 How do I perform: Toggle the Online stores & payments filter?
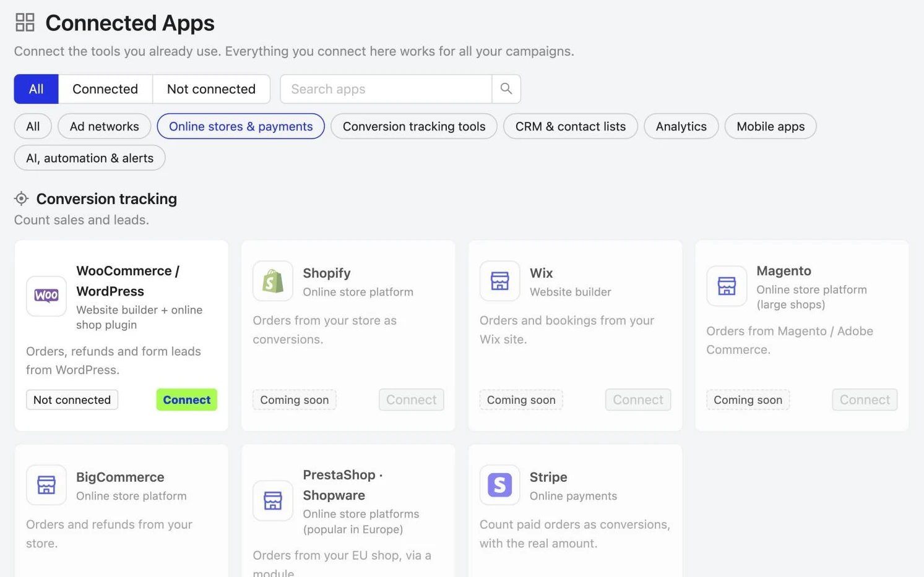(241, 126)
